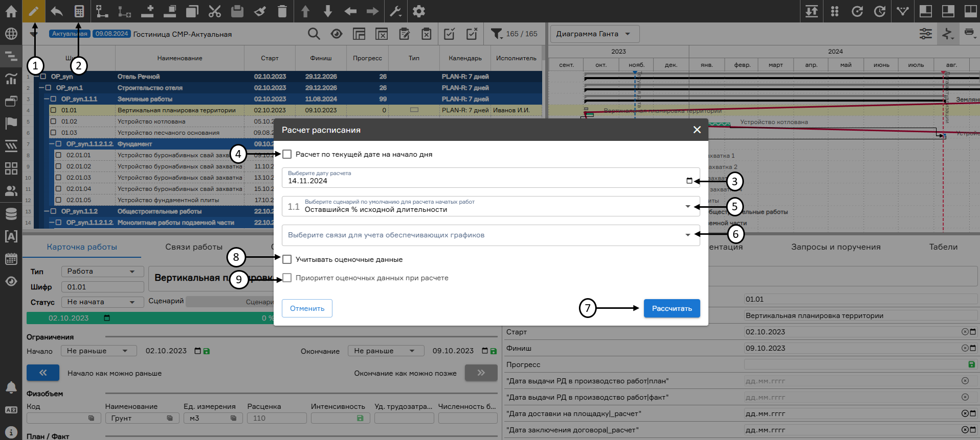
Task: Open Окончание constraint 'Не раньше' dropdown
Action: coord(386,351)
